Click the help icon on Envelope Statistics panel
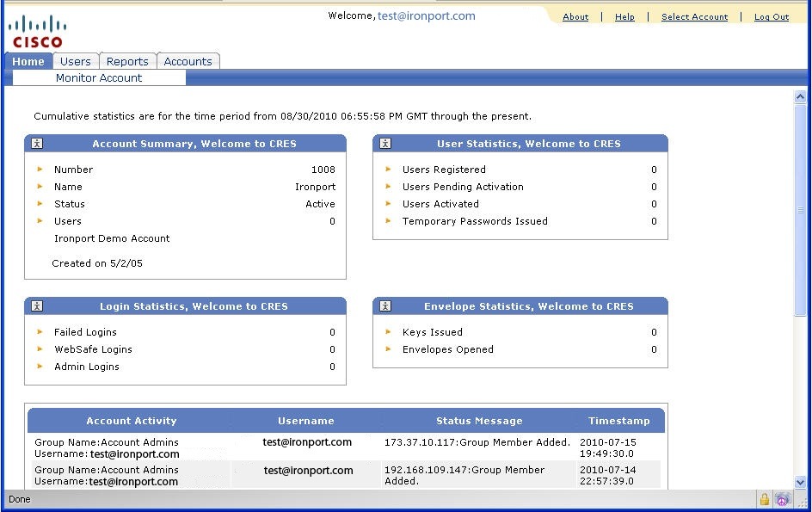This screenshot has height=512, width=812. click(x=384, y=305)
